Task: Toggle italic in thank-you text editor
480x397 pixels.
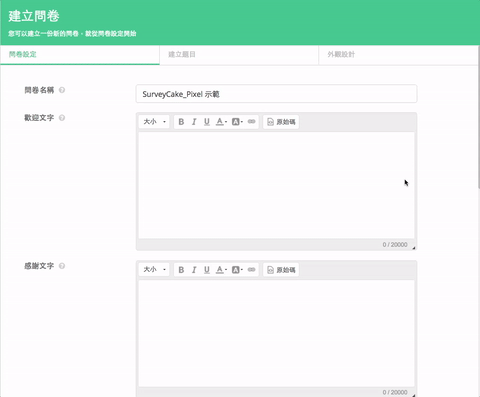Action: [194, 270]
